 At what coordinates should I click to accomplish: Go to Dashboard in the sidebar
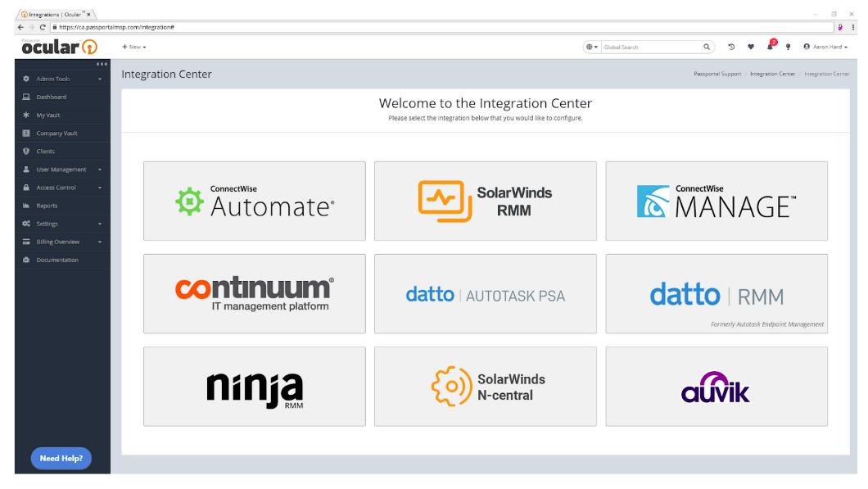tap(52, 97)
